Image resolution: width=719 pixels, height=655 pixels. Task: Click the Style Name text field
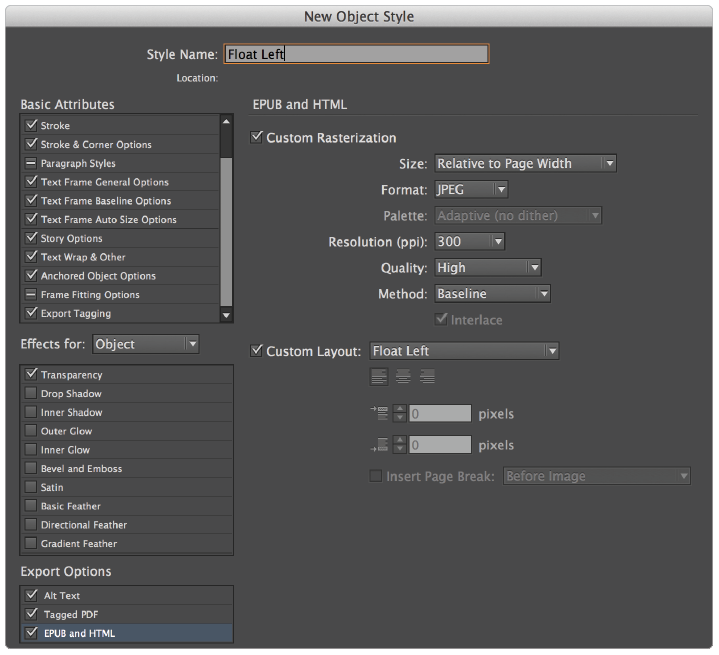pos(356,54)
